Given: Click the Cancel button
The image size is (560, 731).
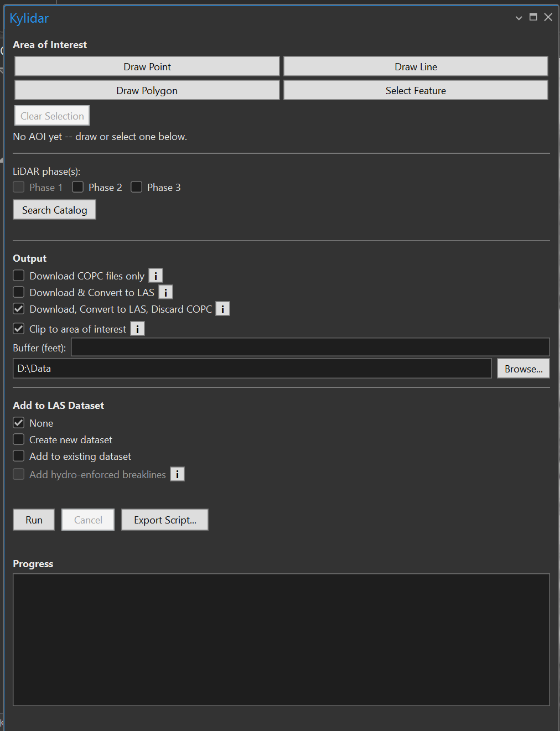Looking at the screenshot, I should 88,520.
